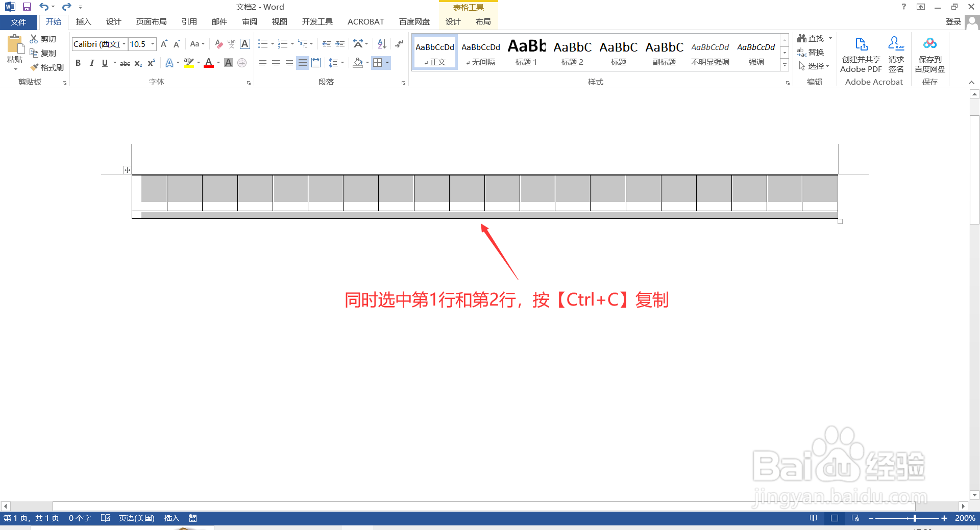Toggle superscript x² button
This screenshot has width=980, height=530.
coord(151,63)
